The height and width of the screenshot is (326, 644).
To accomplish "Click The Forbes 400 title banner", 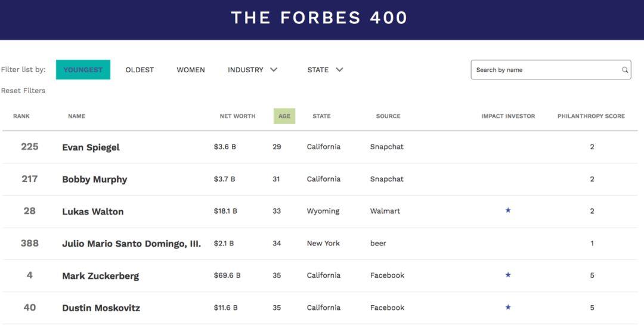I will pos(319,18).
